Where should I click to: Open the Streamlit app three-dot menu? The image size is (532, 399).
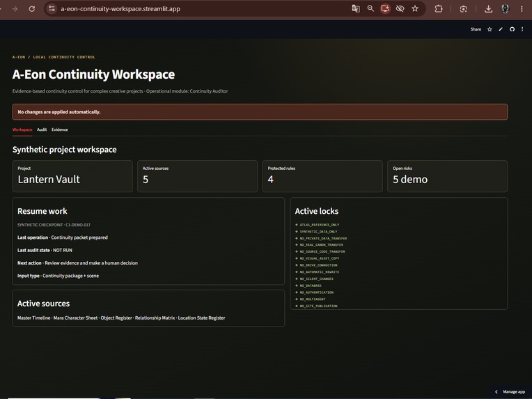(x=522, y=29)
